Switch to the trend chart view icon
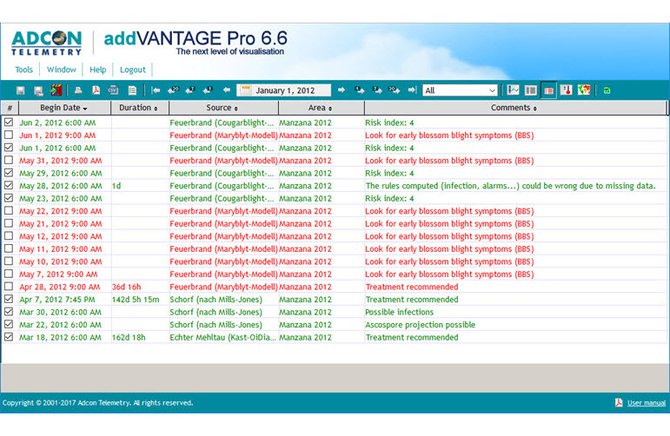The width and height of the screenshot is (670, 436). (513, 90)
